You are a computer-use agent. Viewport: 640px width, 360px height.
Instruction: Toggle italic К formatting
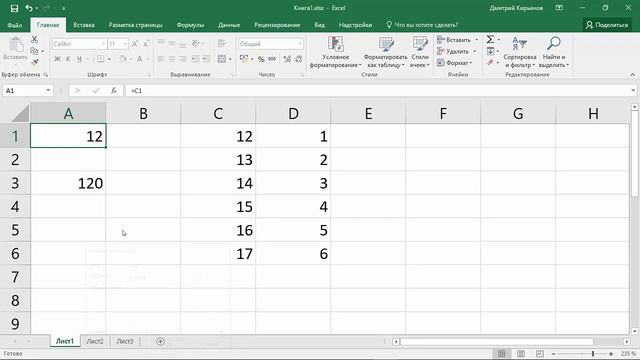click(68, 59)
